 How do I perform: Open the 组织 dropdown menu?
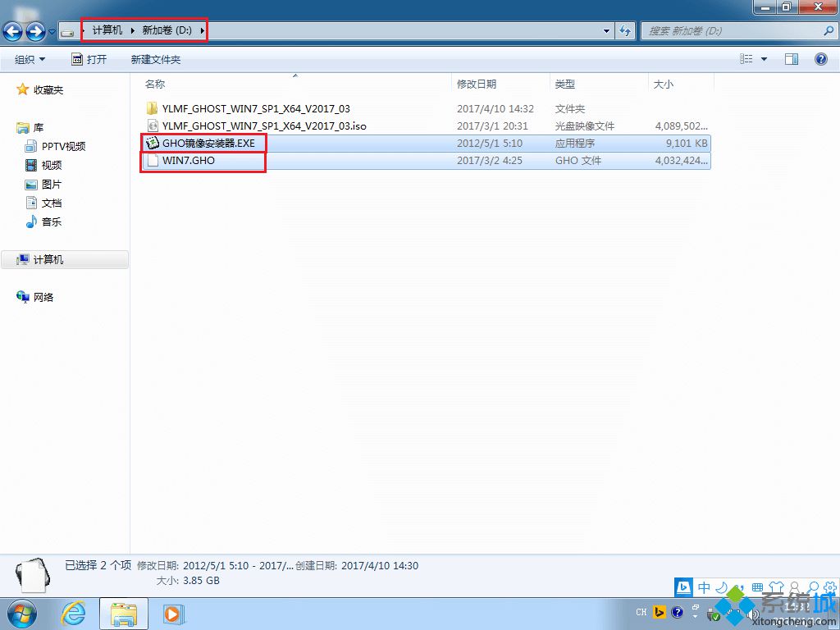click(30, 58)
